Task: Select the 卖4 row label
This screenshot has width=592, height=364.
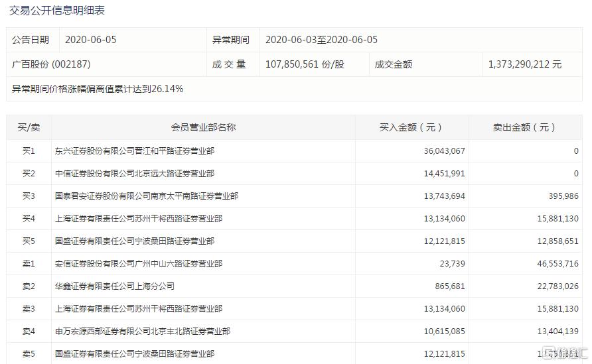Action: pos(29,332)
